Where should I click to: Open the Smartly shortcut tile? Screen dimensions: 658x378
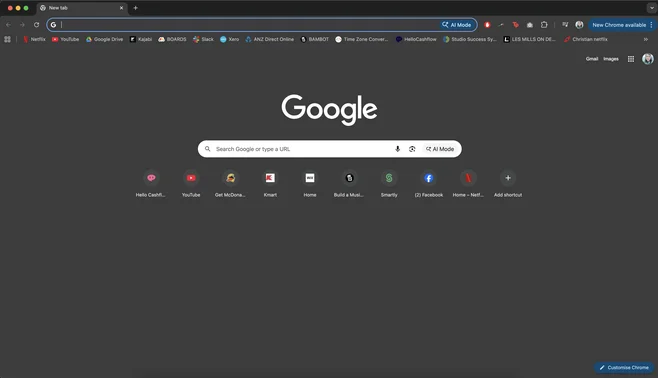pyautogui.click(x=389, y=183)
